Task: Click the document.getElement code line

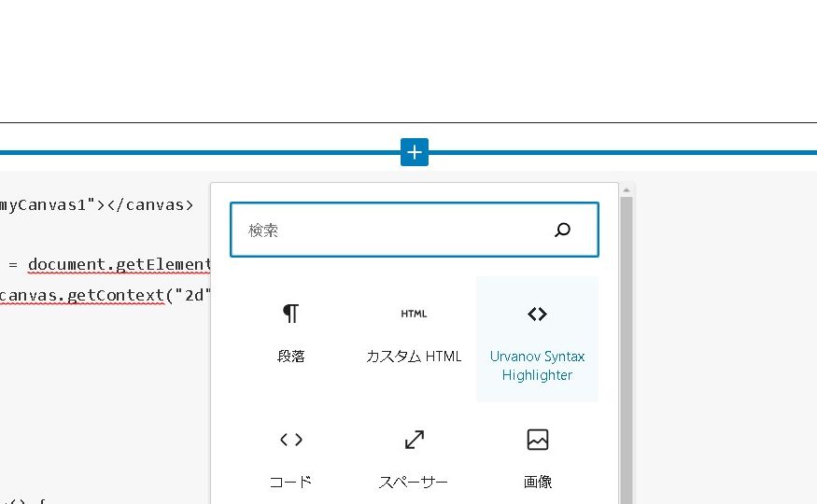Action: point(119,264)
